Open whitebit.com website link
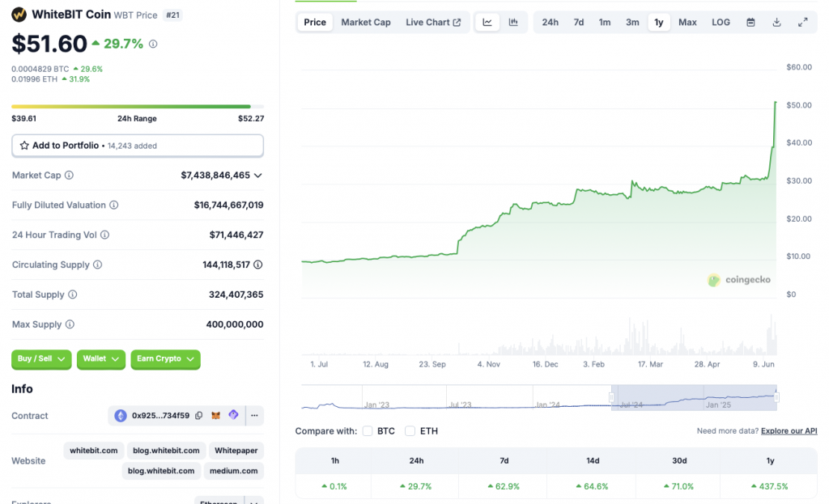The height and width of the screenshot is (504, 829). click(94, 451)
